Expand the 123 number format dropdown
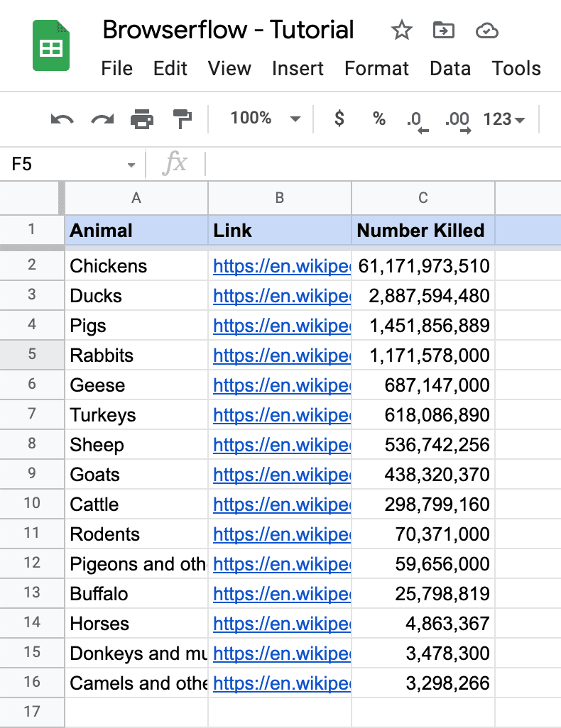This screenshot has width=561, height=728. click(503, 119)
